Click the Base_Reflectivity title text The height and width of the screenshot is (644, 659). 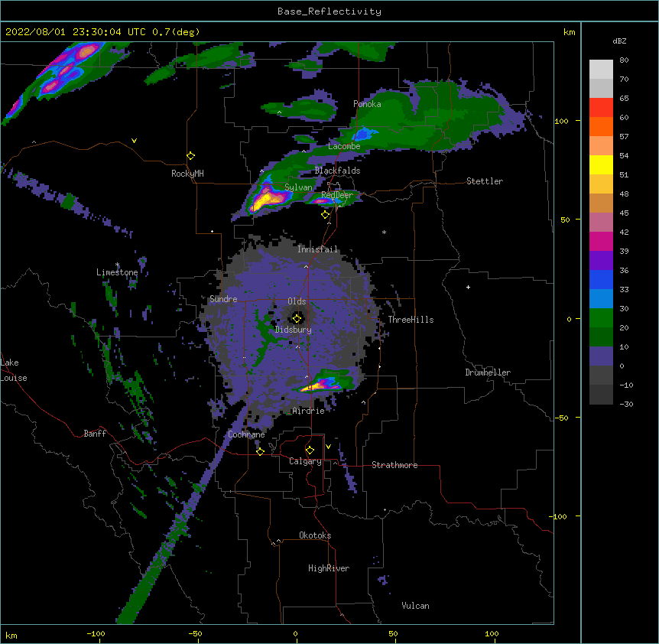click(x=329, y=11)
